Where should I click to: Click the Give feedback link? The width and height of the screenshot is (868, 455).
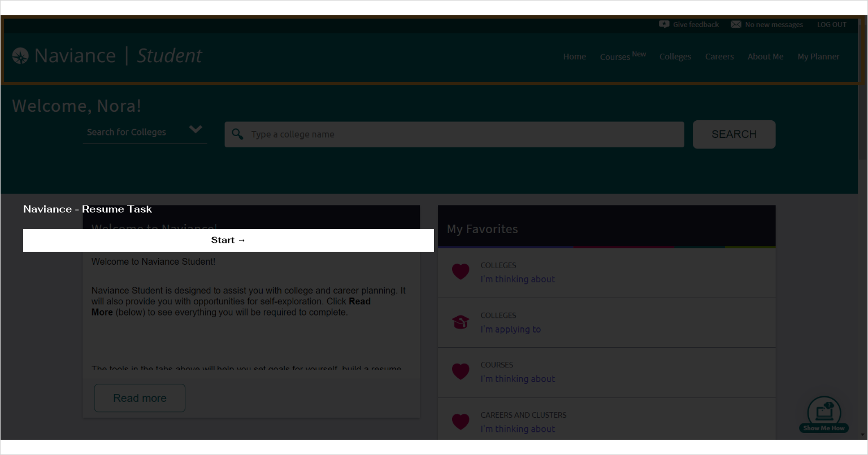click(696, 24)
